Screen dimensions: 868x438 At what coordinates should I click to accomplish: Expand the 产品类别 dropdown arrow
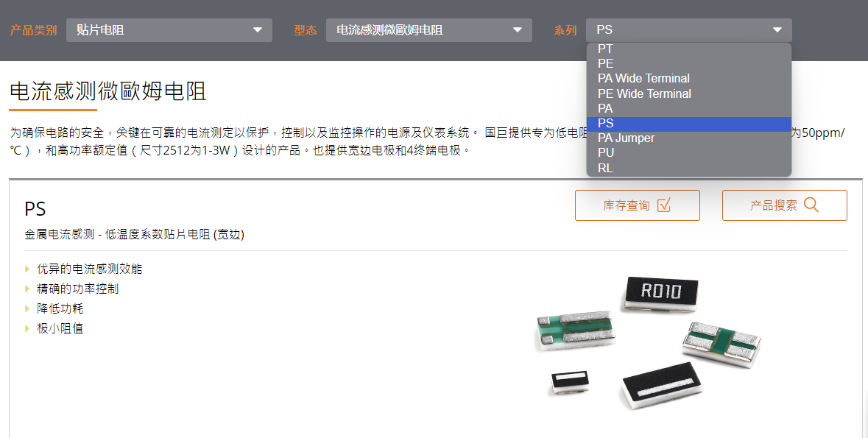(258, 30)
